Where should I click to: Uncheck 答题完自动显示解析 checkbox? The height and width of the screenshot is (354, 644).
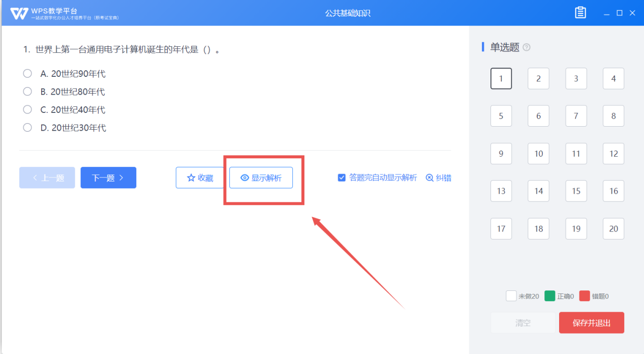tap(342, 178)
